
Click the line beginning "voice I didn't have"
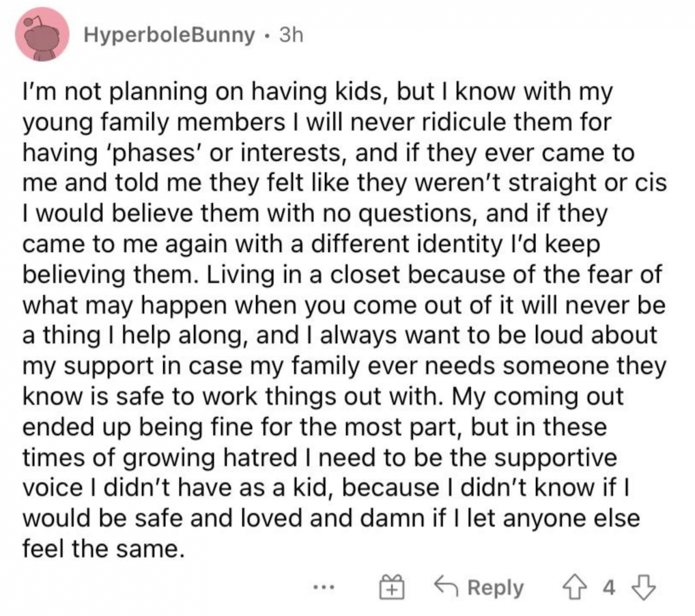[x=326, y=488]
